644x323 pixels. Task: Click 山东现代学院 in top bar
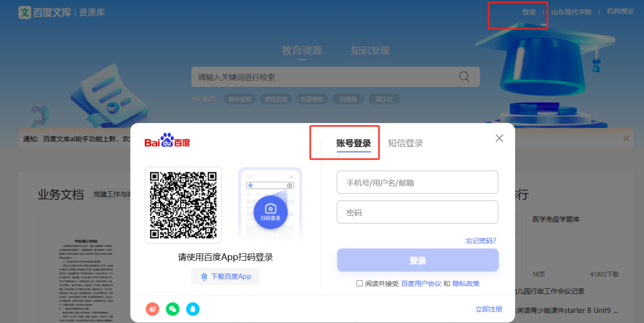(x=572, y=12)
